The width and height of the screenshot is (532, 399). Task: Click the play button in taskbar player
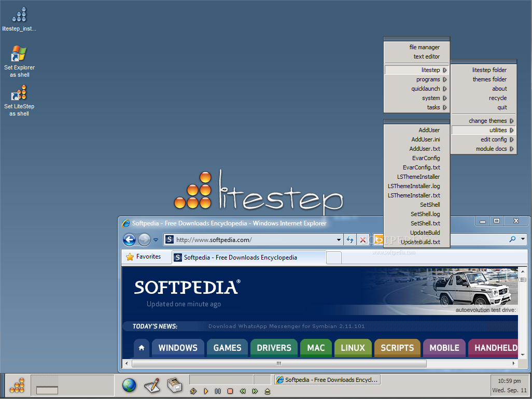point(206,391)
